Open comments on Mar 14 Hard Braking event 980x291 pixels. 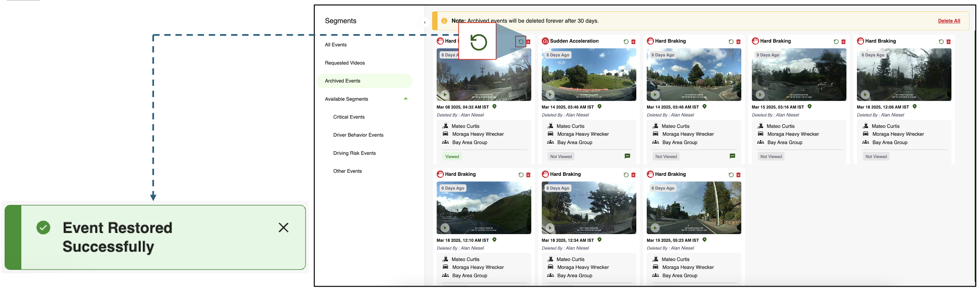point(732,156)
